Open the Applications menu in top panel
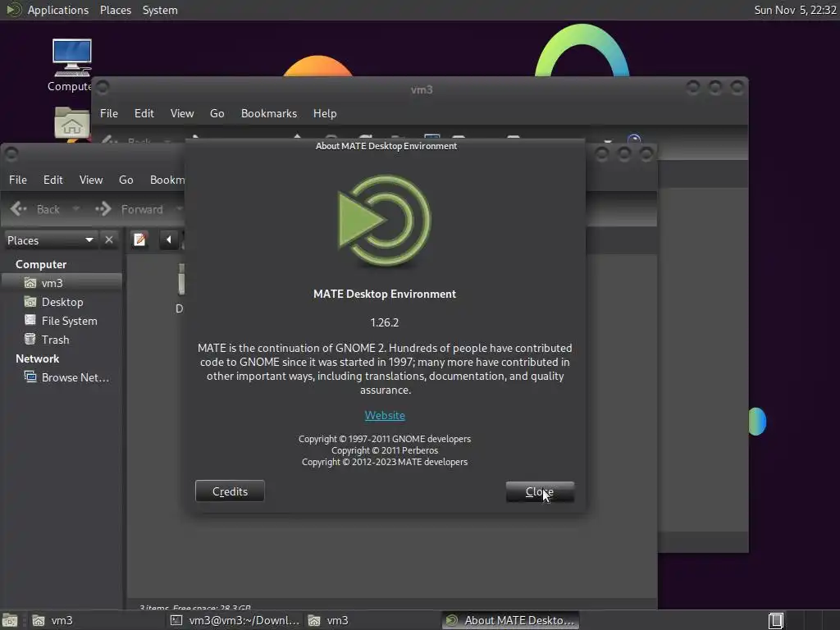The height and width of the screenshot is (630, 840). [x=58, y=10]
